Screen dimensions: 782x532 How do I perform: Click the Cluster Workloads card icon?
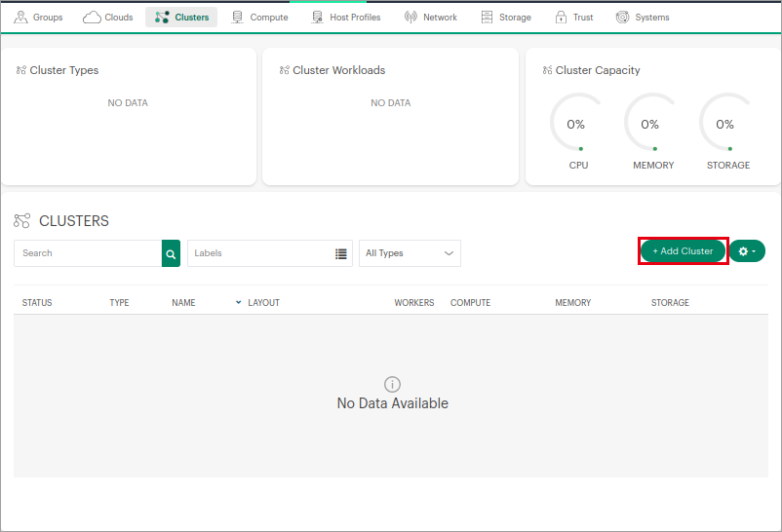click(285, 70)
